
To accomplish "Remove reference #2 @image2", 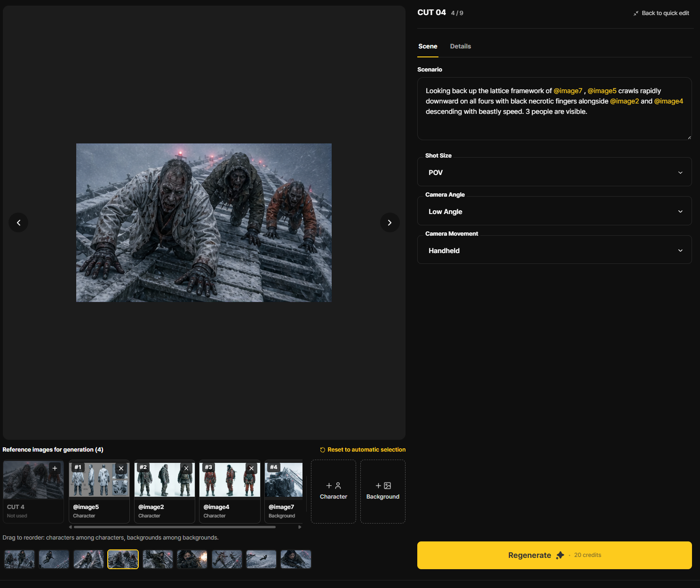I will coord(186,468).
